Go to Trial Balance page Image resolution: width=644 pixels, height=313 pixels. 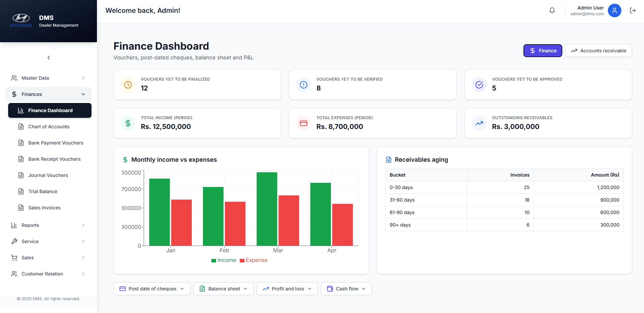pos(43,191)
